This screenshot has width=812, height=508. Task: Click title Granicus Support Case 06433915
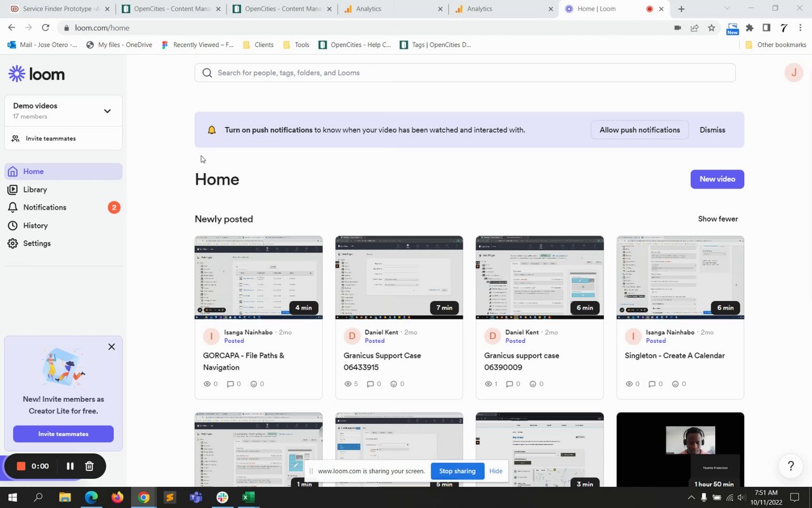point(383,361)
